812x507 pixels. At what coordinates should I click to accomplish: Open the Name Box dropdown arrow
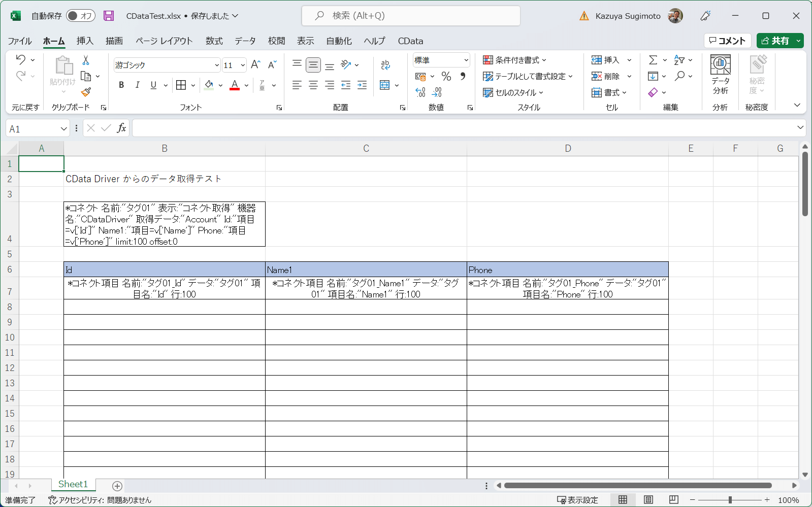(x=64, y=129)
